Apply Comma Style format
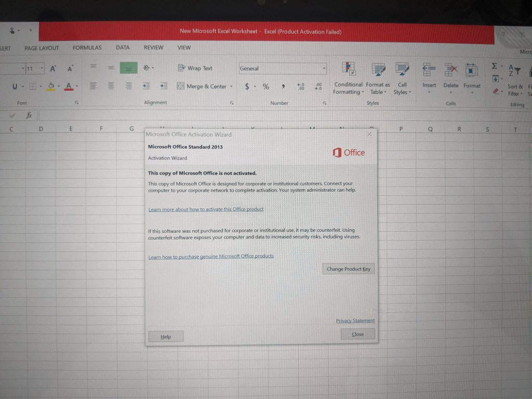This screenshot has height=399, width=532. (283, 87)
